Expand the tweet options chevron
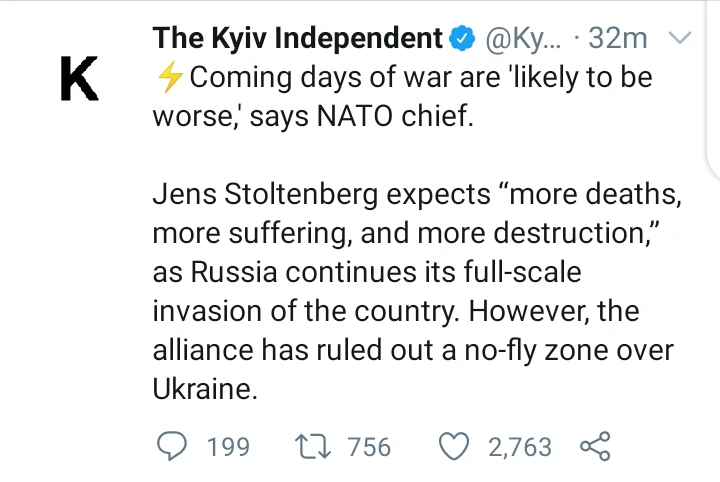This screenshot has width=720, height=482. pyautogui.click(x=679, y=39)
